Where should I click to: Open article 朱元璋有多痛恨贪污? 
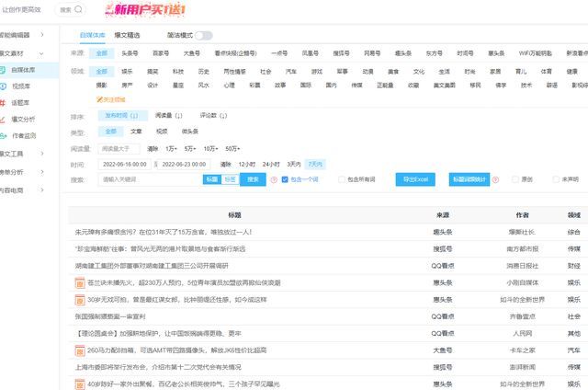tap(164, 233)
